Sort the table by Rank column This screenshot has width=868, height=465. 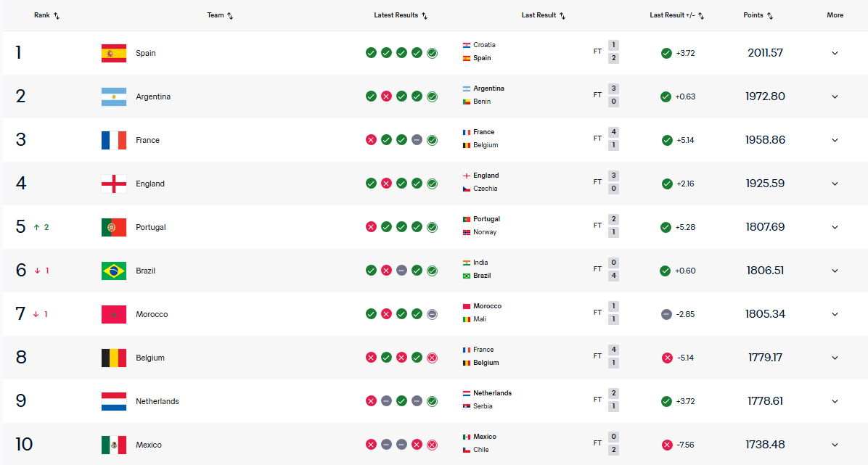point(57,16)
